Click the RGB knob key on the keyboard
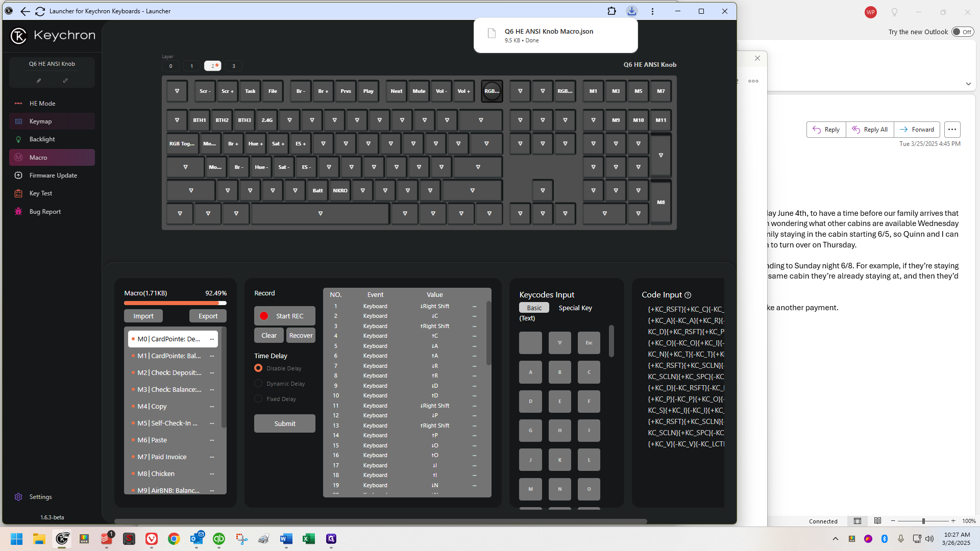Viewport: 980px width, 551px height. (492, 91)
